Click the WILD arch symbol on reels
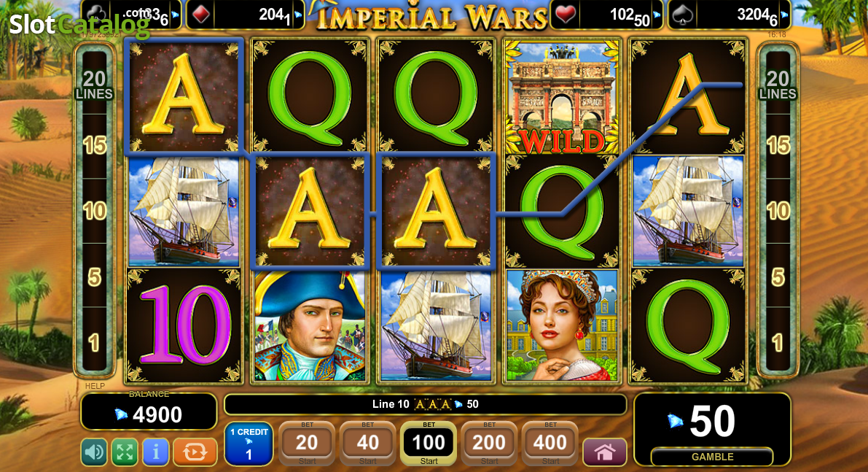 (x=561, y=97)
